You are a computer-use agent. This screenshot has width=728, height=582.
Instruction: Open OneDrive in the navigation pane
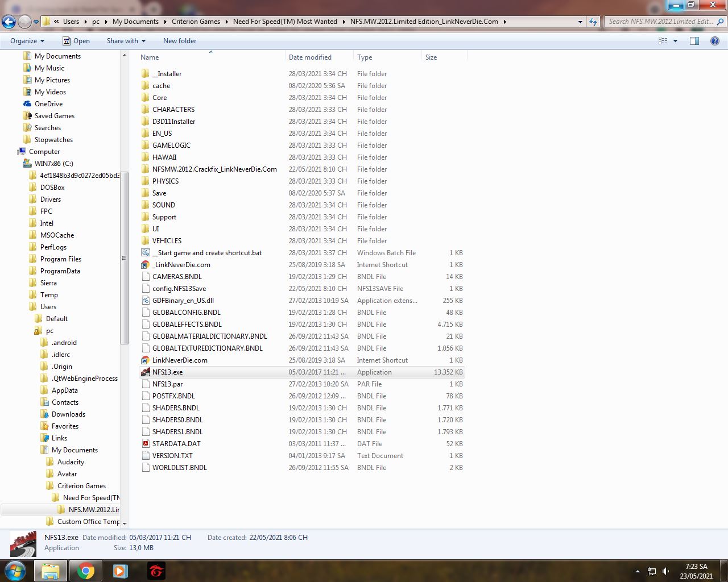[x=48, y=104]
